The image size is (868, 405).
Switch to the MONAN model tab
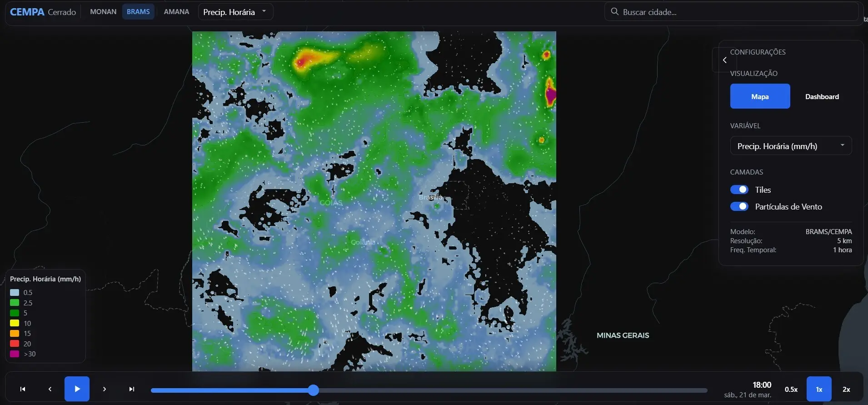(x=103, y=12)
